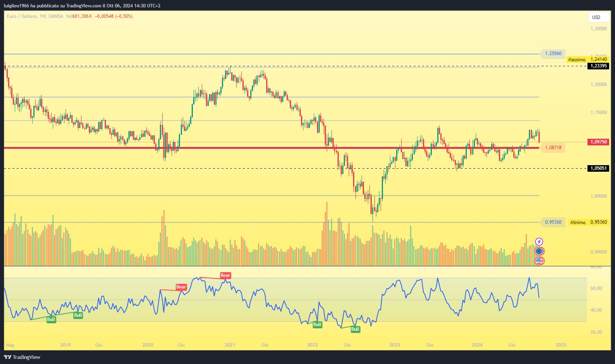This screenshot has height=364, width=615.
Task: Click the 1,15000 price axis label
Action: click(599, 112)
